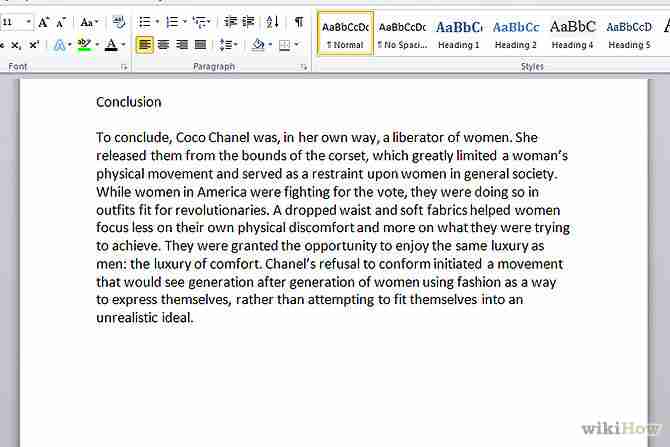
Task: Open the font color dropdown arrow
Action: (x=123, y=45)
